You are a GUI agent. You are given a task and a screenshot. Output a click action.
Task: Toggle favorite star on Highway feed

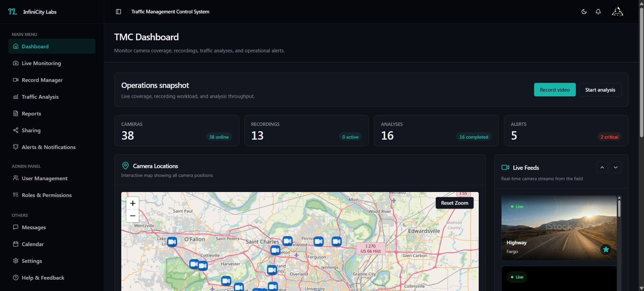coord(606,249)
